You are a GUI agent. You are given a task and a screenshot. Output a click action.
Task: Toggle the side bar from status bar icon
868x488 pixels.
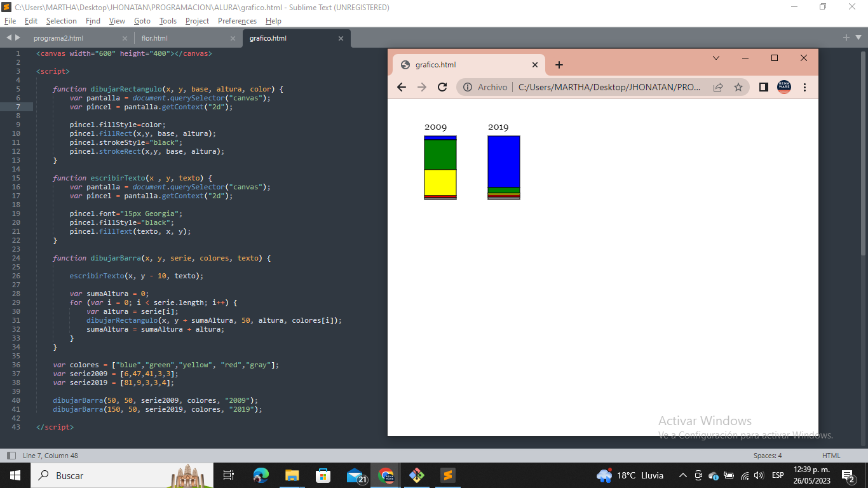click(11, 456)
